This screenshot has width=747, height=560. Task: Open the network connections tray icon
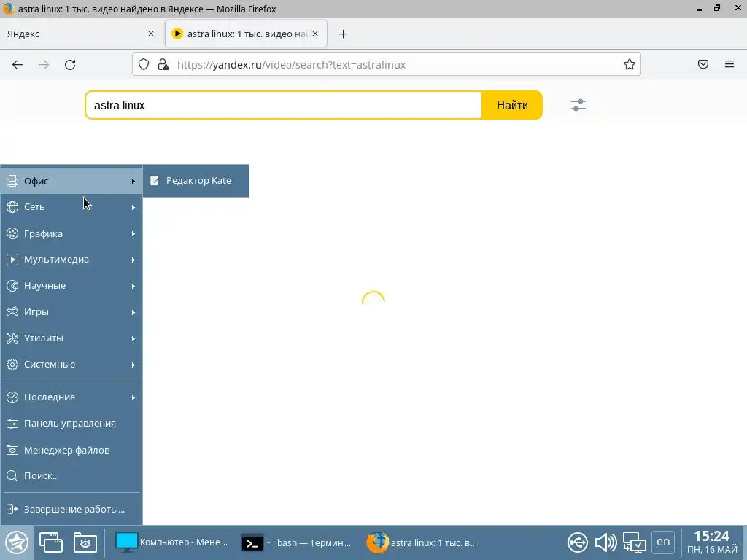[x=635, y=542]
